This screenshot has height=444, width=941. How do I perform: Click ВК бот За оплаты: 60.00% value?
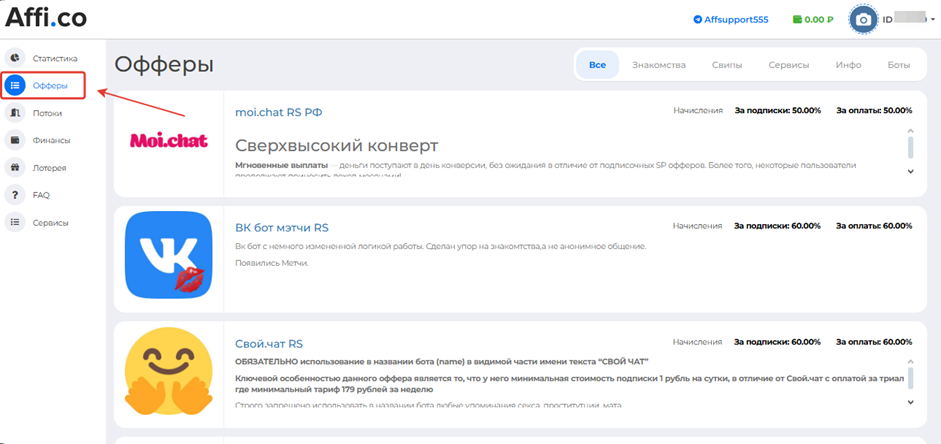pyautogui.click(x=874, y=226)
